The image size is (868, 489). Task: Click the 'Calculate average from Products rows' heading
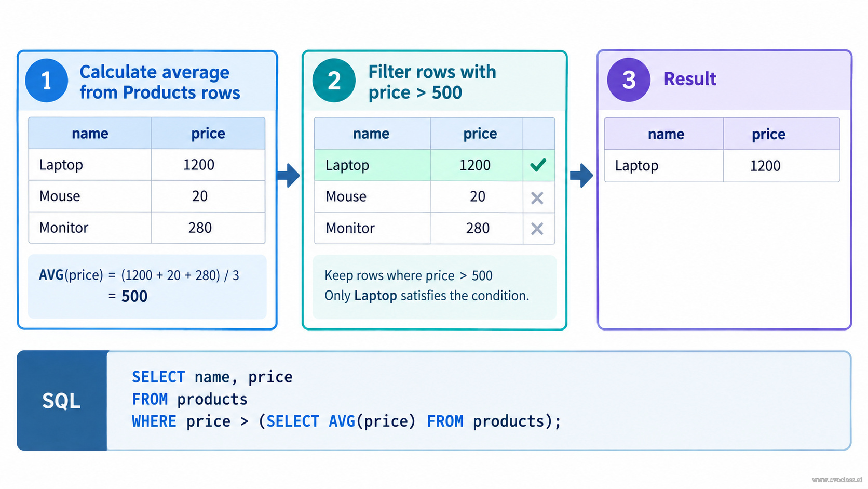click(x=160, y=82)
